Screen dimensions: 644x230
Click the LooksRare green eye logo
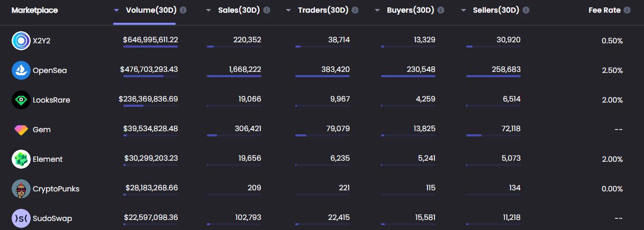point(21,100)
